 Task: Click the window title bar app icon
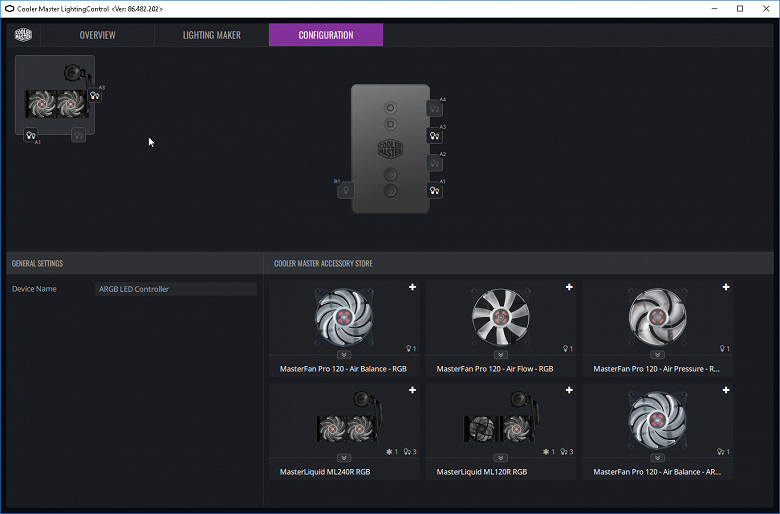tap(9, 9)
